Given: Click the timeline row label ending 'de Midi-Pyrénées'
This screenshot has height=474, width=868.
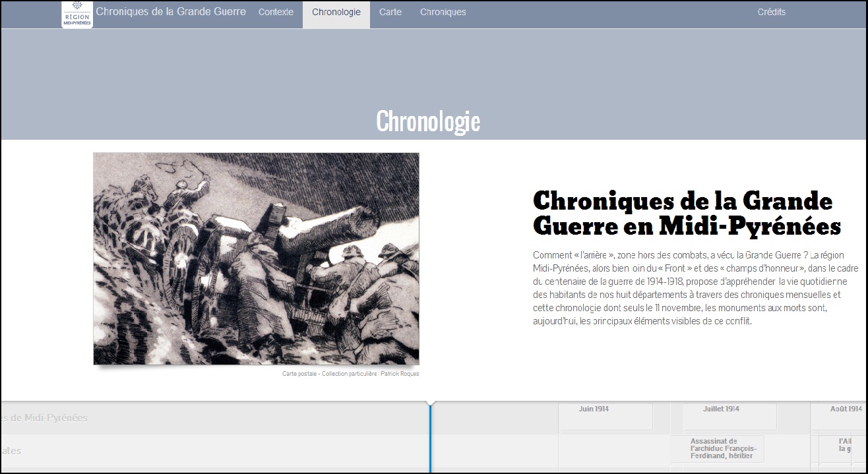Looking at the screenshot, I should pyautogui.click(x=44, y=417).
